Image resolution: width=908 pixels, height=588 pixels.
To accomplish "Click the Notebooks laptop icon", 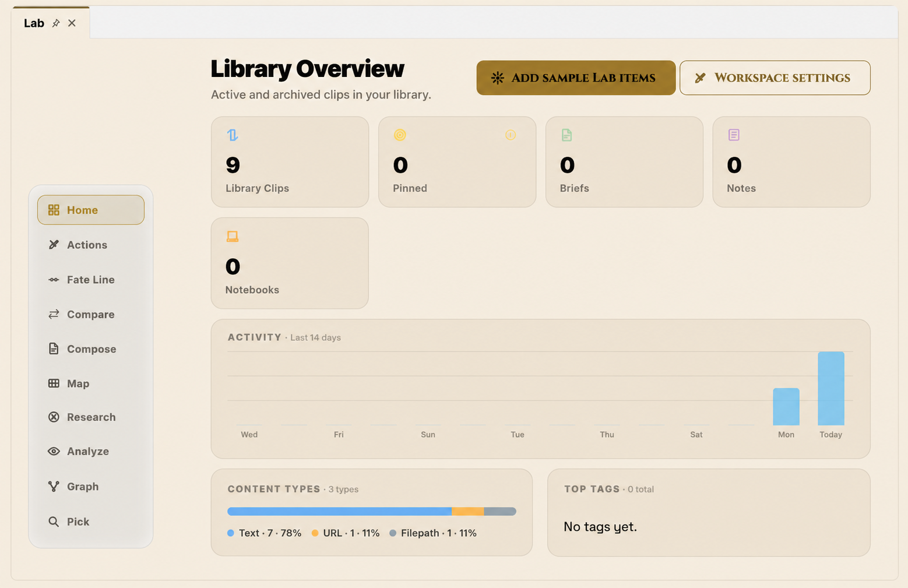I will click(x=233, y=237).
